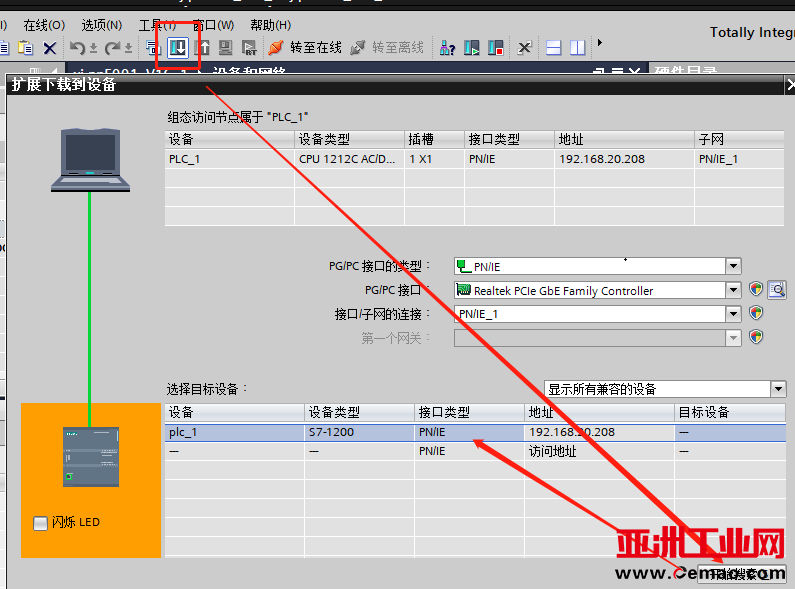Viewport: 795px width, 589px height.
Task: Click the shield icon beside 第一个网关
Action: click(x=756, y=337)
